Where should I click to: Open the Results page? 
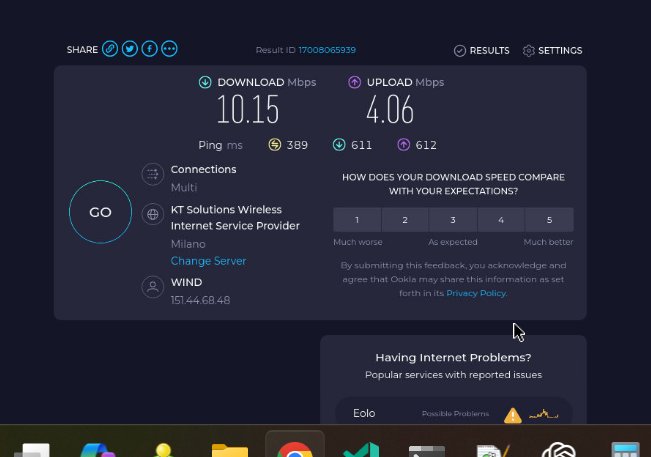482,51
